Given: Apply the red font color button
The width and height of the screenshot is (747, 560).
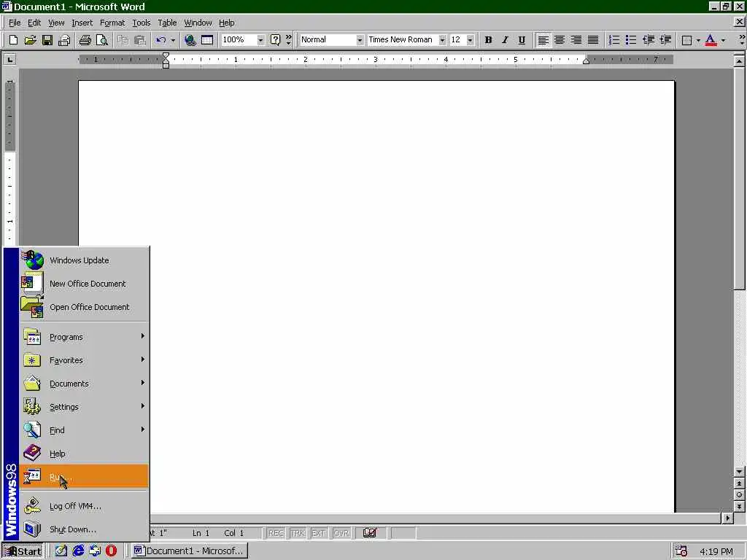Looking at the screenshot, I should [711, 40].
